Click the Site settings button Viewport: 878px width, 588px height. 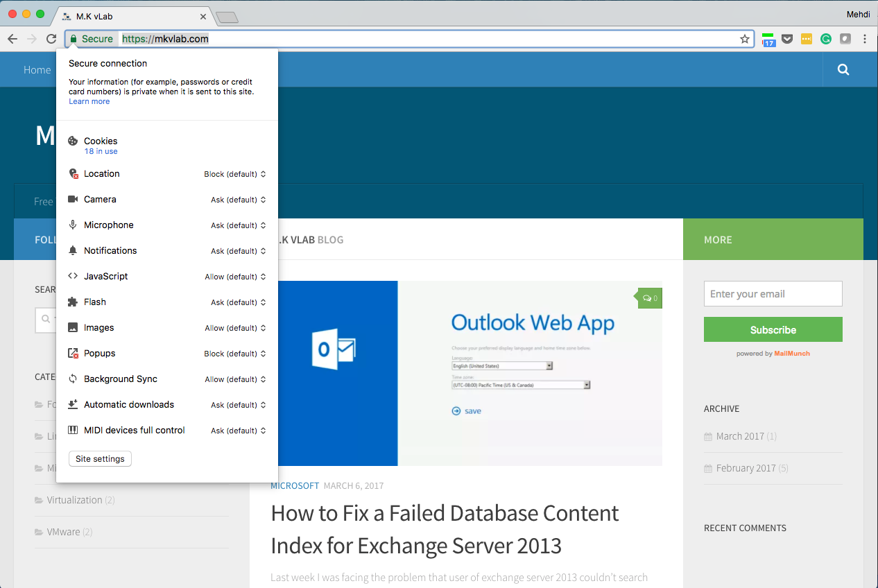tap(100, 459)
